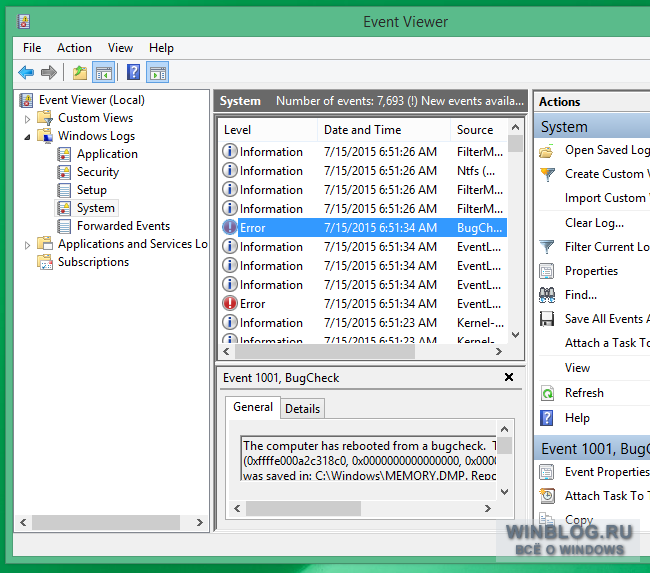
Task: Click the Copy action
Action: point(579,520)
